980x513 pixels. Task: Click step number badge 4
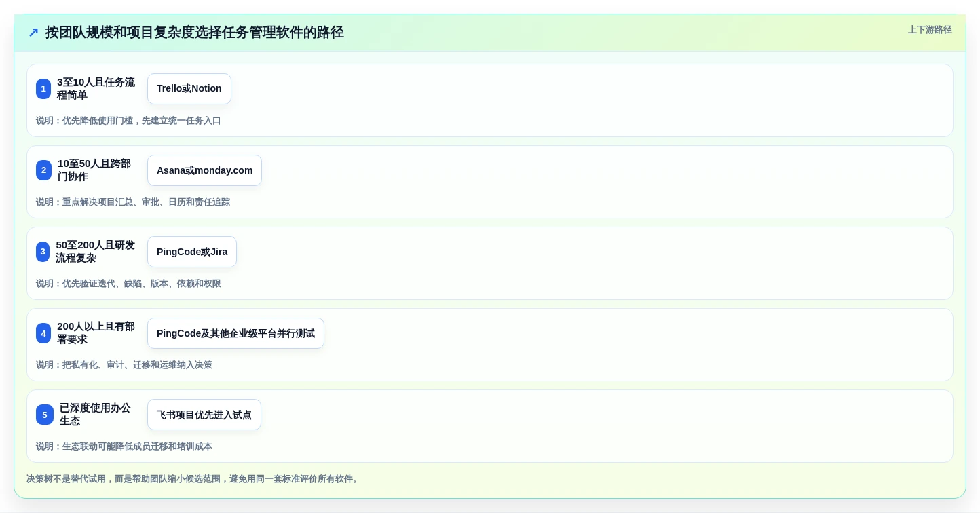[x=43, y=333]
